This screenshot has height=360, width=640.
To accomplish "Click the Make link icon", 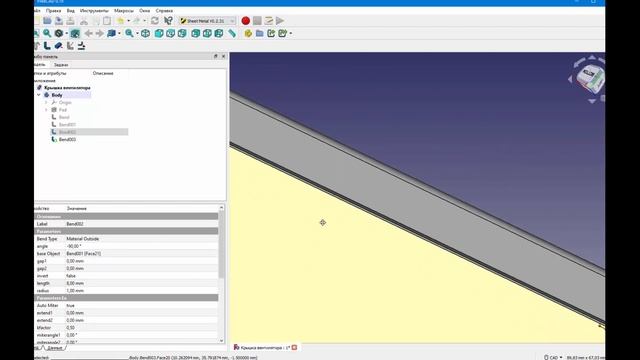I will 271,33.
